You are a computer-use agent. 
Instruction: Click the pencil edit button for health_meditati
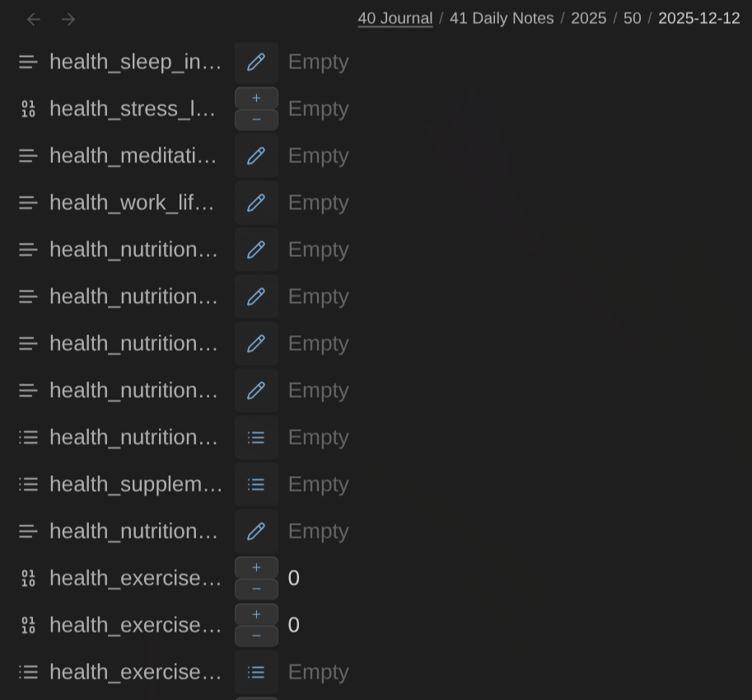[x=256, y=156]
